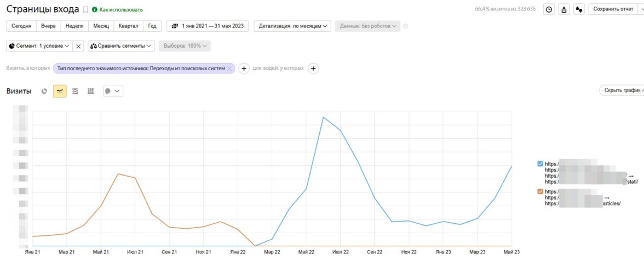The height and width of the screenshot is (260, 644).
Task: Open the clock history icon
Action: (548, 9)
